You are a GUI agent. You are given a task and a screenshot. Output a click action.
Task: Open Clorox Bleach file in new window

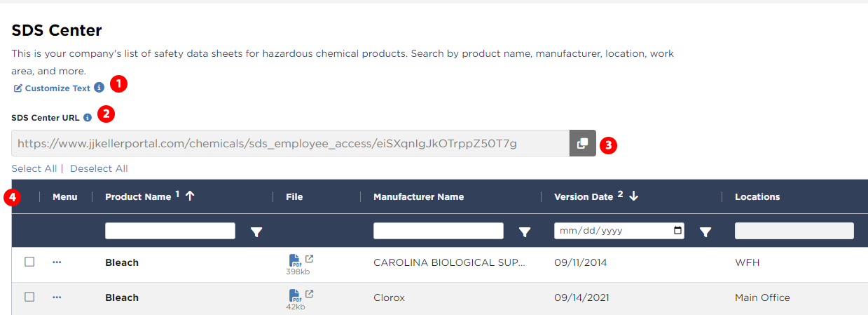(309, 294)
